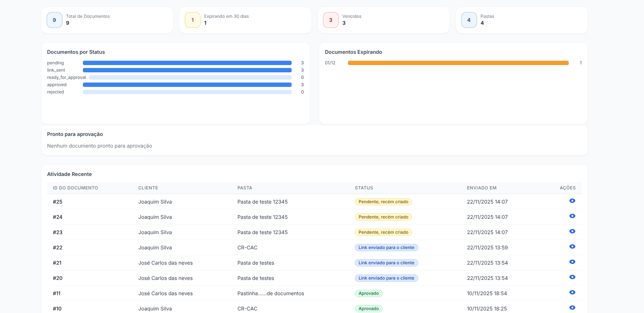Click client Joaquim Silva in row #24
This screenshot has width=644, height=313.
155,217
